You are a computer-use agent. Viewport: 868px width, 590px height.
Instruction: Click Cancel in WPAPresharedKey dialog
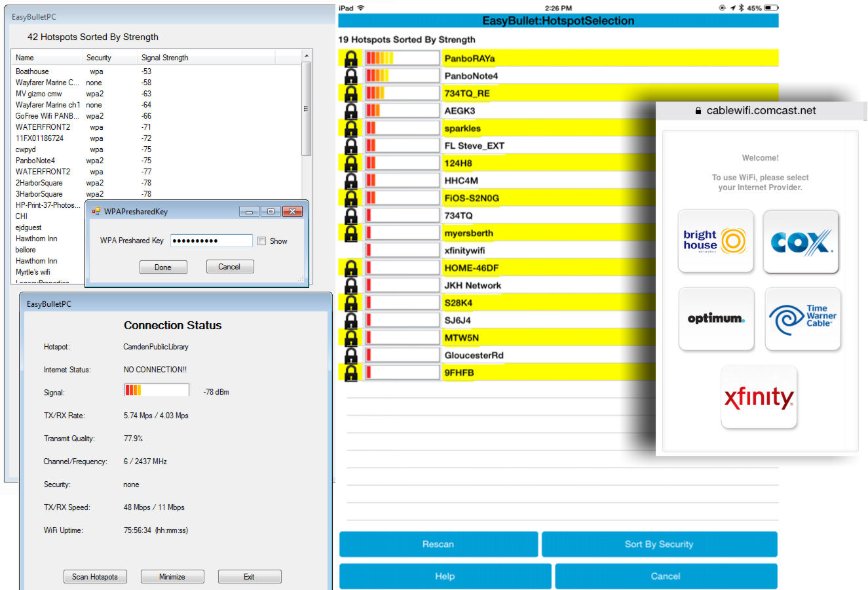point(229,267)
